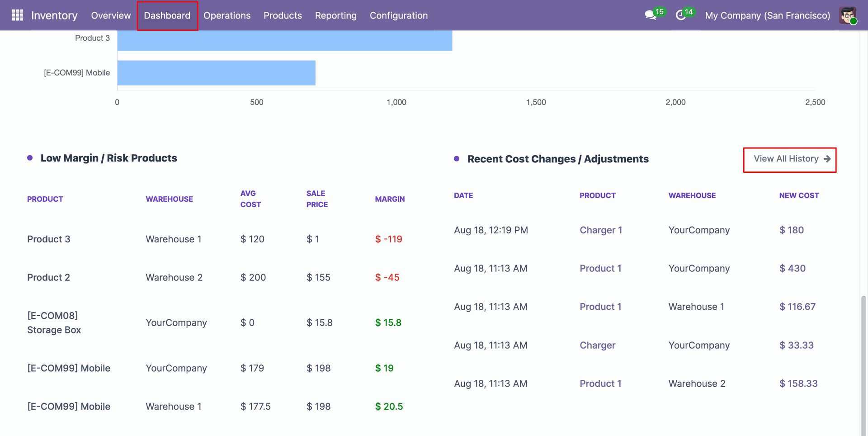Open the user avatar menu
868x436 pixels.
[x=848, y=15]
